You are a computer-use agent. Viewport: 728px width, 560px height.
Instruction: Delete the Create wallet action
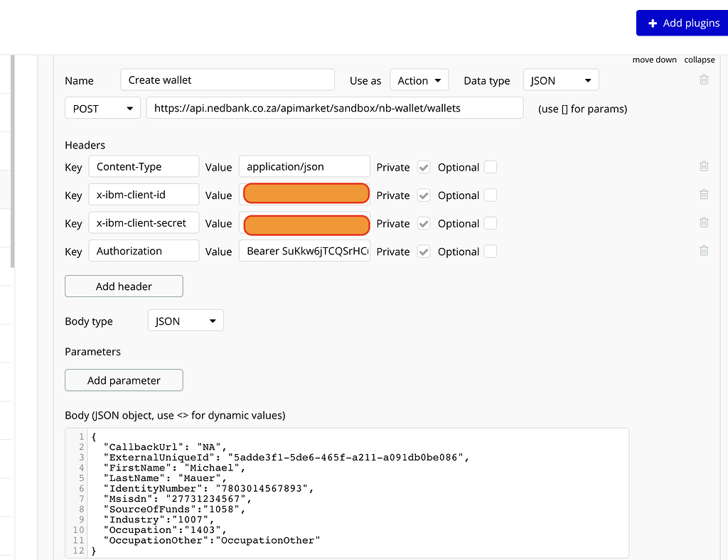click(704, 80)
